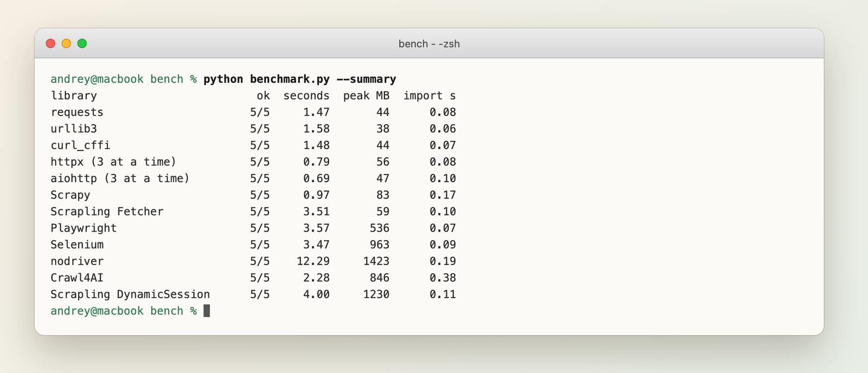Click the 846 peak MB value for Crawl4AI
The width and height of the screenshot is (868, 373).
(x=379, y=278)
